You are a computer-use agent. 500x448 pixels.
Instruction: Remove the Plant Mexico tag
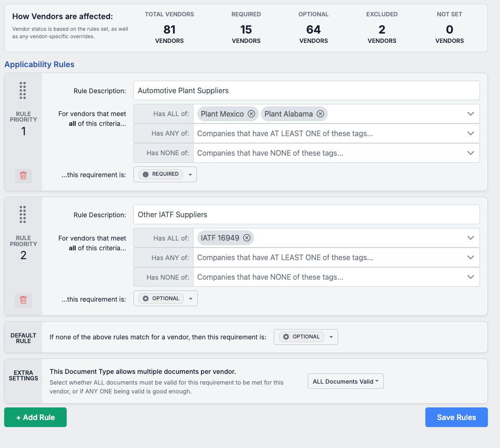click(251, 113)
